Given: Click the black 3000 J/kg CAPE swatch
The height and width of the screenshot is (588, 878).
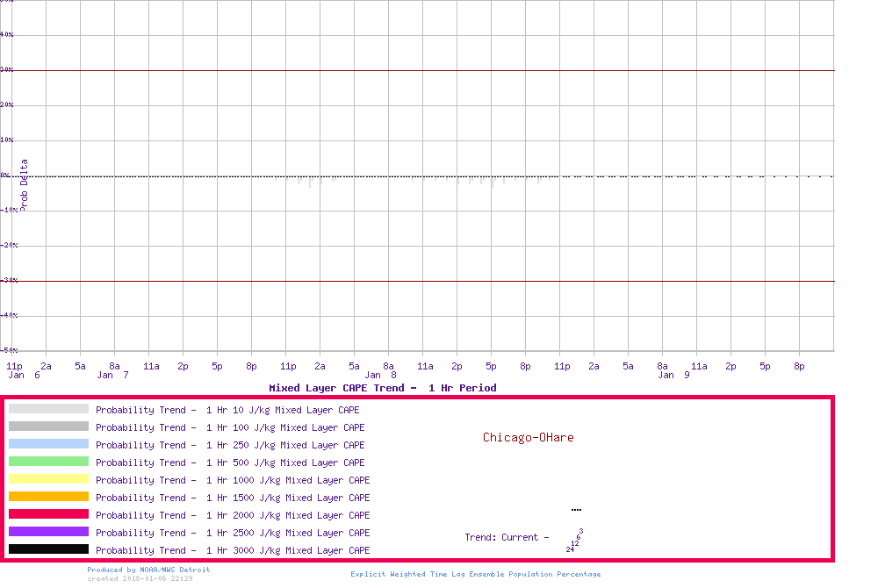Looking at the screenshot, I should coord(48,549).
